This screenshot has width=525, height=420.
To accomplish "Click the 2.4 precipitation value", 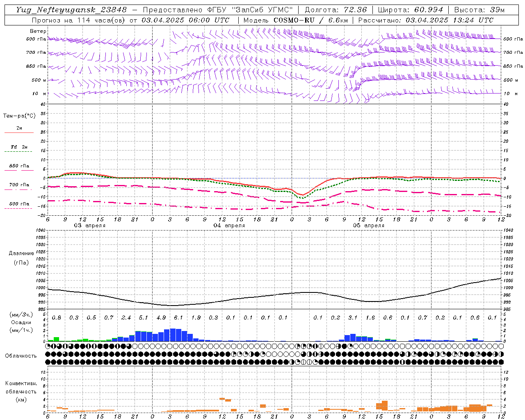I will click(x=126, y=317).
